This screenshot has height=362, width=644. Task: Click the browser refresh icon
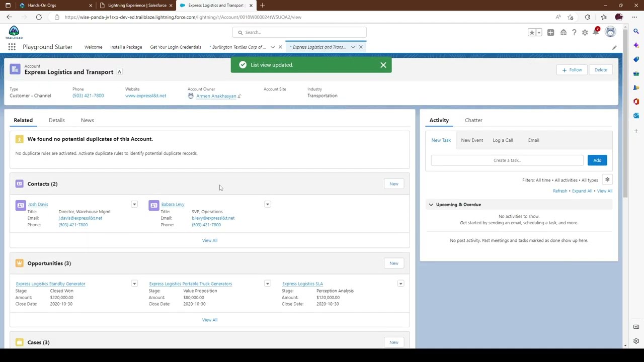(x=39, y=17)
